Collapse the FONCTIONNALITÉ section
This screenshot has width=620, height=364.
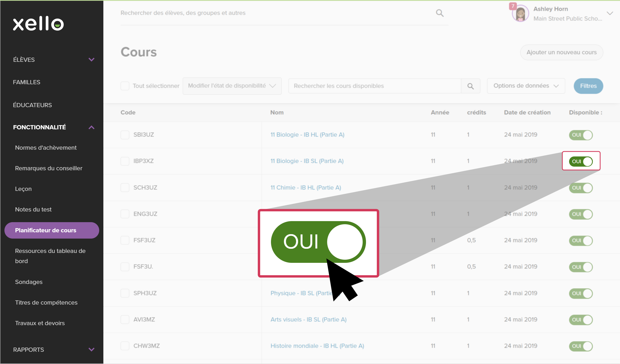point(91,127)
